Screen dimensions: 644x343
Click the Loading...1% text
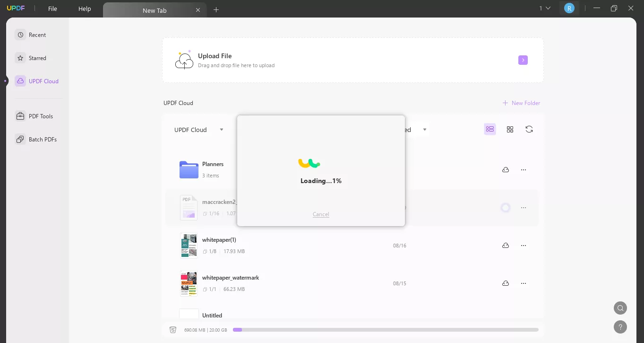[x=321, y=181]
